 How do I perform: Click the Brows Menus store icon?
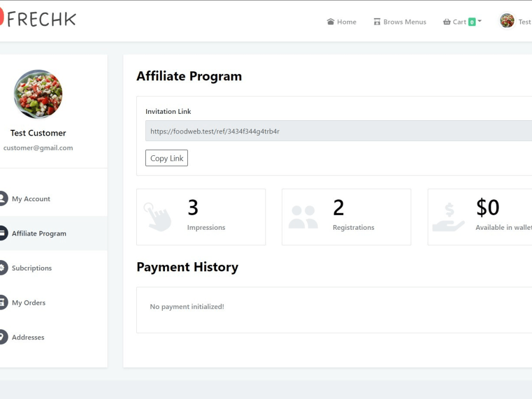(x=377, y=22)
